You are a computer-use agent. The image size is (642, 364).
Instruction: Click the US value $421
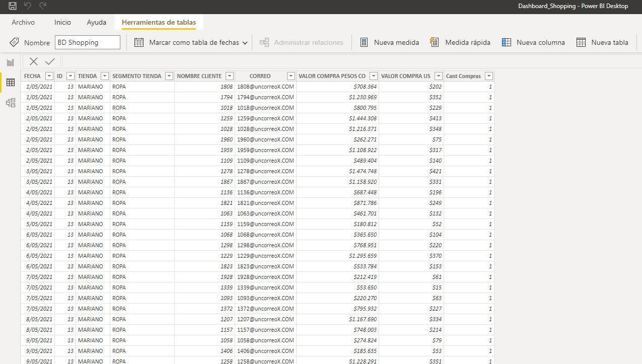click(x=435, y=171)
